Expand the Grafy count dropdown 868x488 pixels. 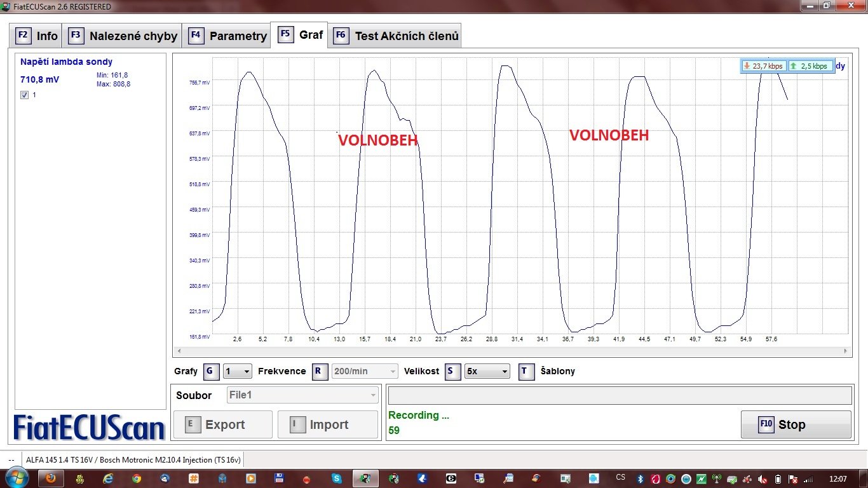238,371
